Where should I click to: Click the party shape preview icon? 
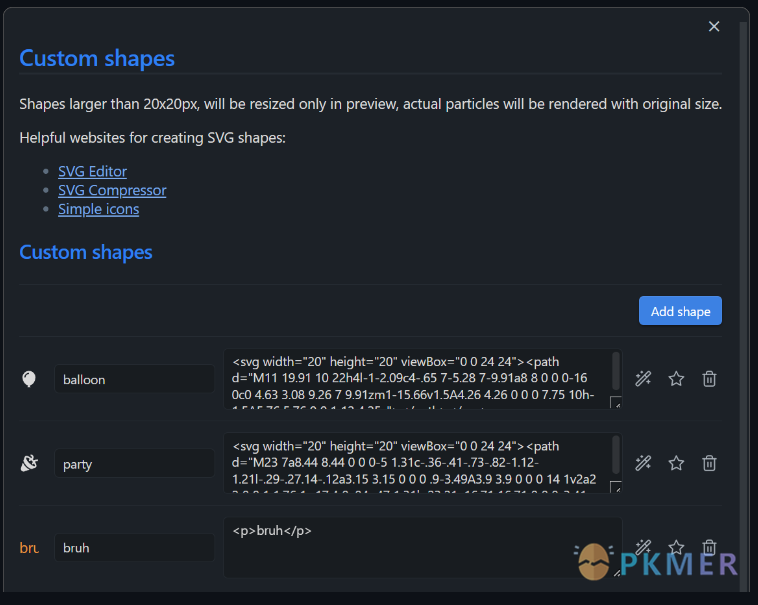(x=29, y=463)
